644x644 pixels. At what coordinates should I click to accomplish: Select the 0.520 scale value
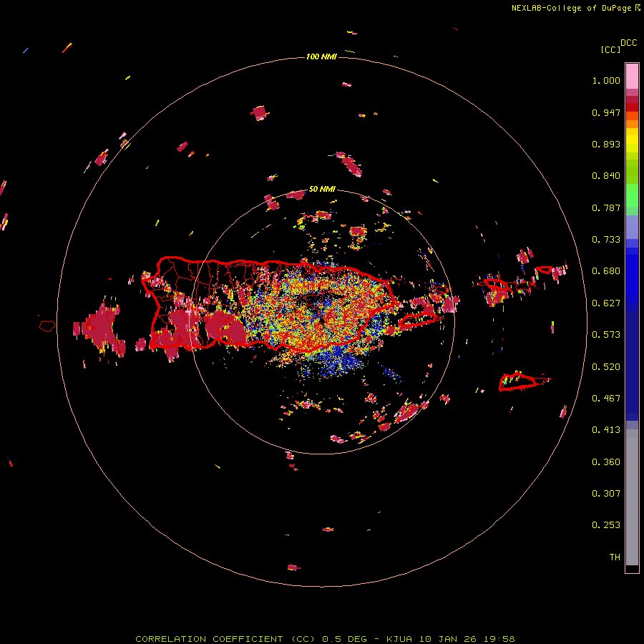pyautogui.click(x=606, y=367)
